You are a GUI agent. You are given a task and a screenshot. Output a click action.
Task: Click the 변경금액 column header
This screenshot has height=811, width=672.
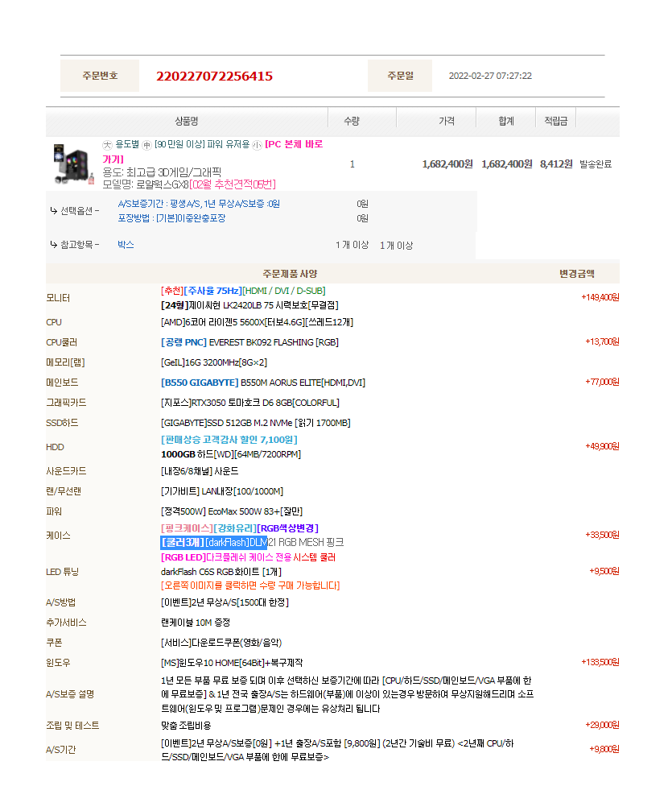tap(577, 274)
